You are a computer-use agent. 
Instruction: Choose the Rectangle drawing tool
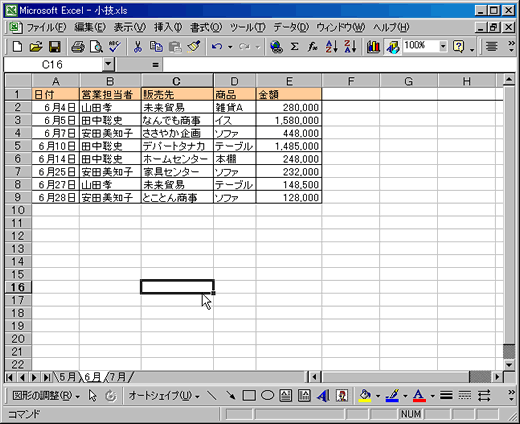[249, 396]
